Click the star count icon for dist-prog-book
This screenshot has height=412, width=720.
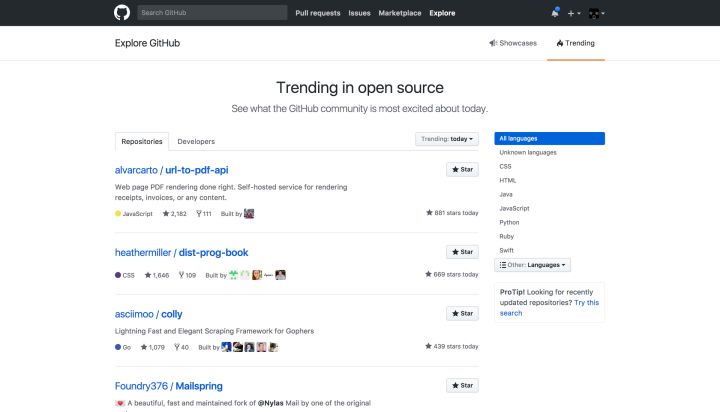[145, 274]
